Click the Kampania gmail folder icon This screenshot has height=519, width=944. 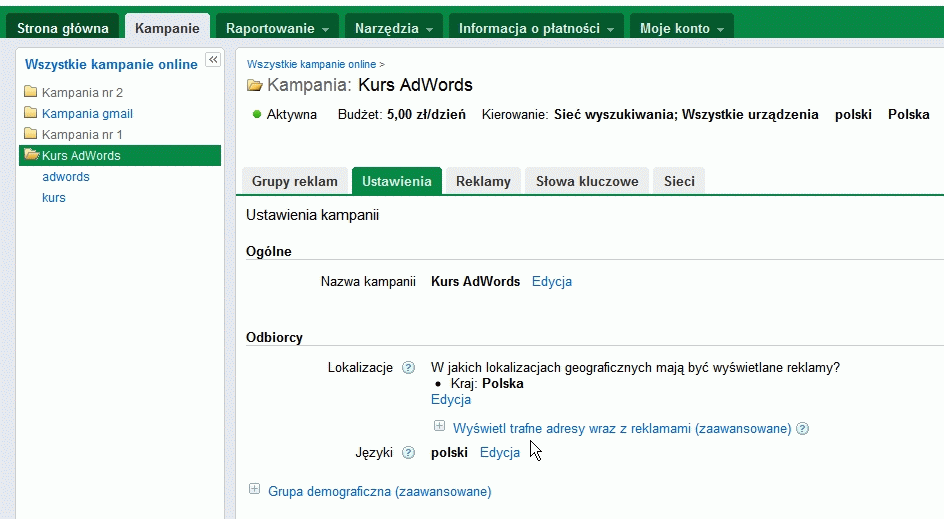coord(31,113)
